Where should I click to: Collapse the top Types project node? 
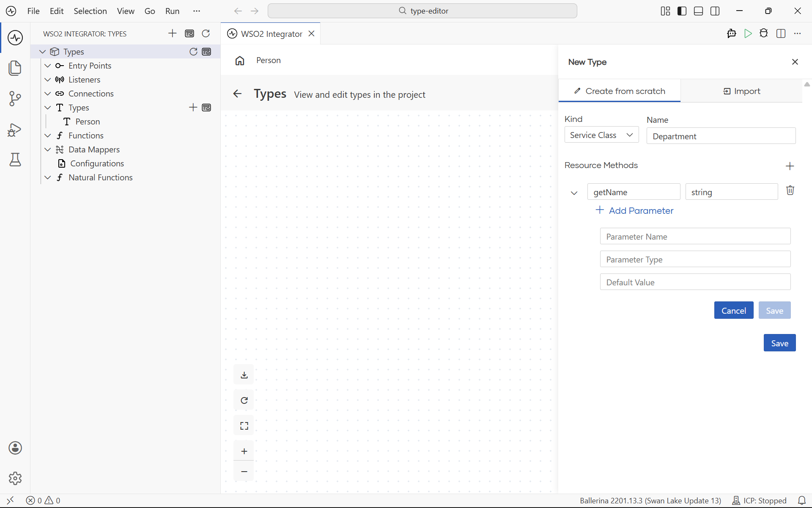[42, 52]
